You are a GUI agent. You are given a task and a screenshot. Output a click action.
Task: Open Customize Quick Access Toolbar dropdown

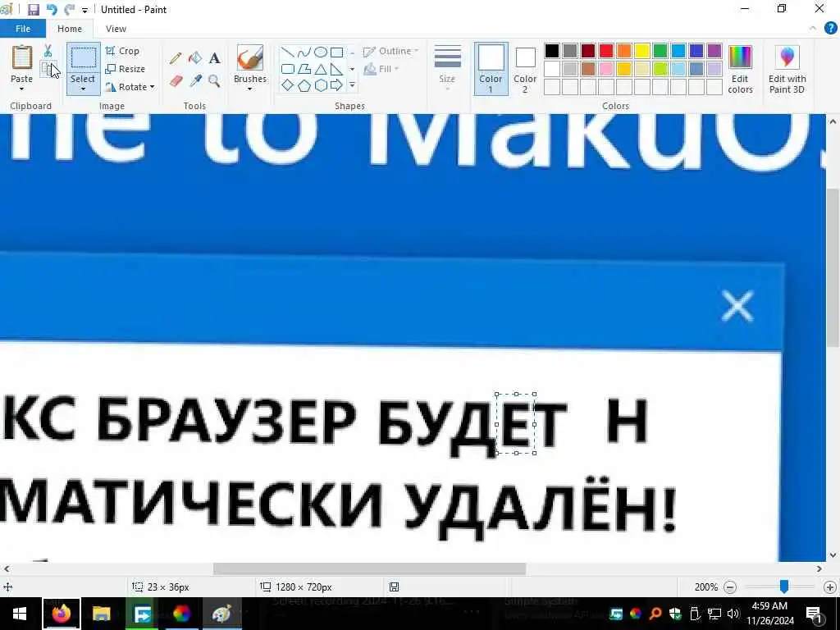tap(84, 10)
